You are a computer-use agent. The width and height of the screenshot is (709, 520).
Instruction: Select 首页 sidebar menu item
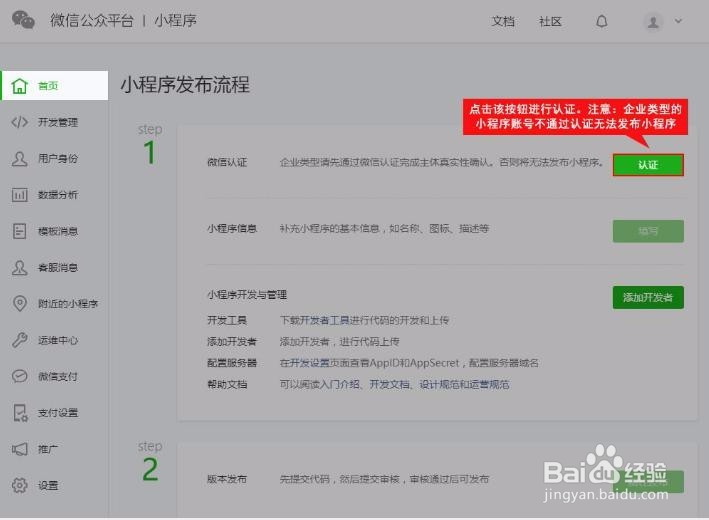tap(55, 85)
